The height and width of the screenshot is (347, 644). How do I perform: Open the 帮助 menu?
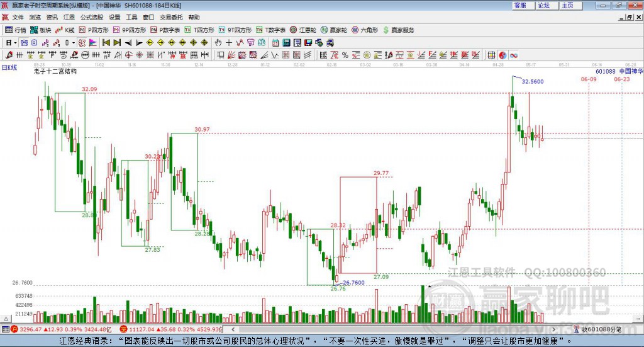coord(194,17)
